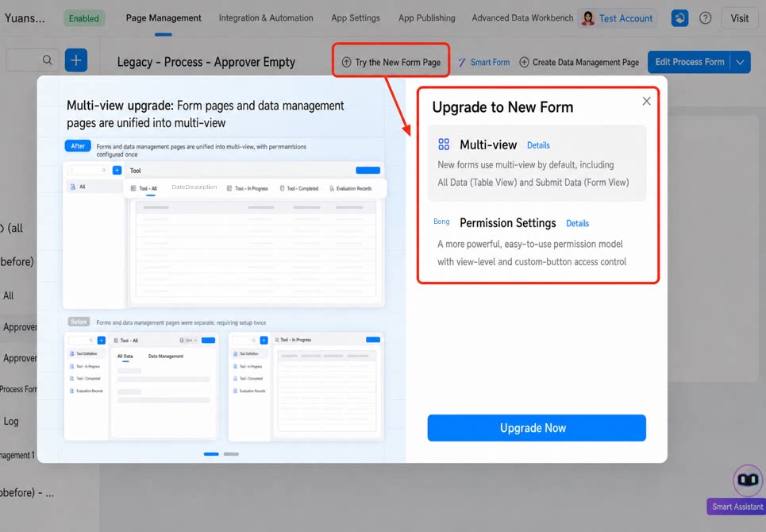Click the Upgrade Now button
The height and width of the screenshot is (532, 766).
537,428
